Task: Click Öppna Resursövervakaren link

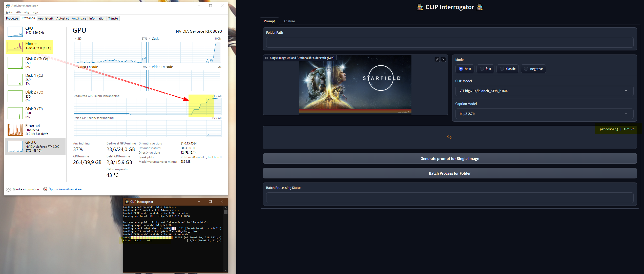Action: click(x=66, y=189)
